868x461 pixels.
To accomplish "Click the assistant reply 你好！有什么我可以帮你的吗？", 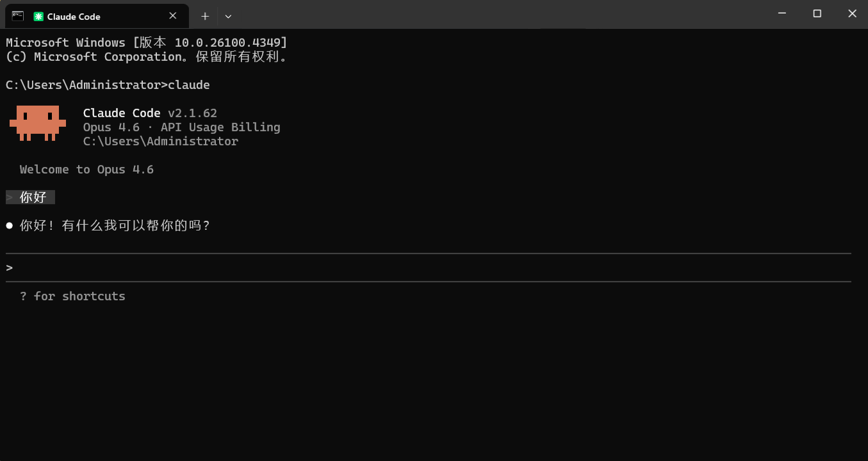I will (115, 225).
